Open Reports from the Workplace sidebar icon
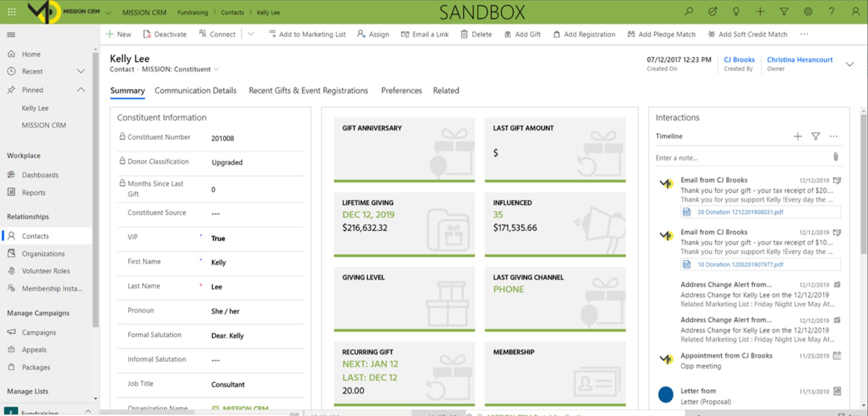868x416 pixels. [x=11, y=192]
